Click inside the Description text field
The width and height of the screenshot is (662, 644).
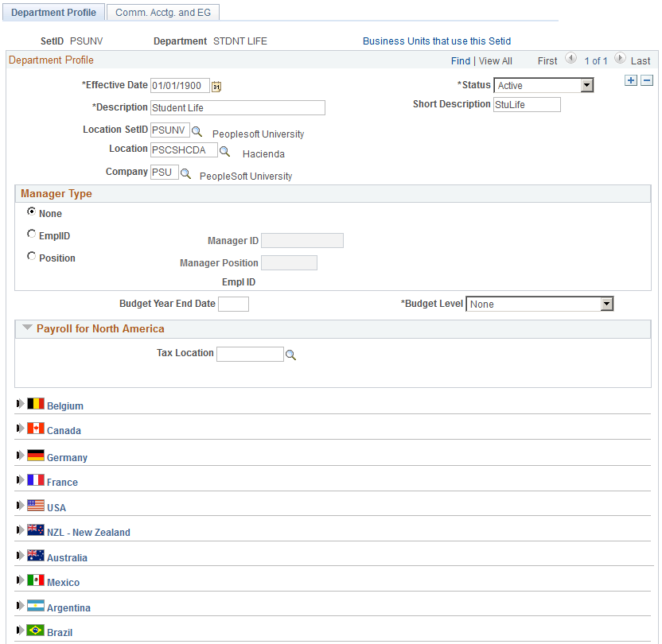(236, 107)
